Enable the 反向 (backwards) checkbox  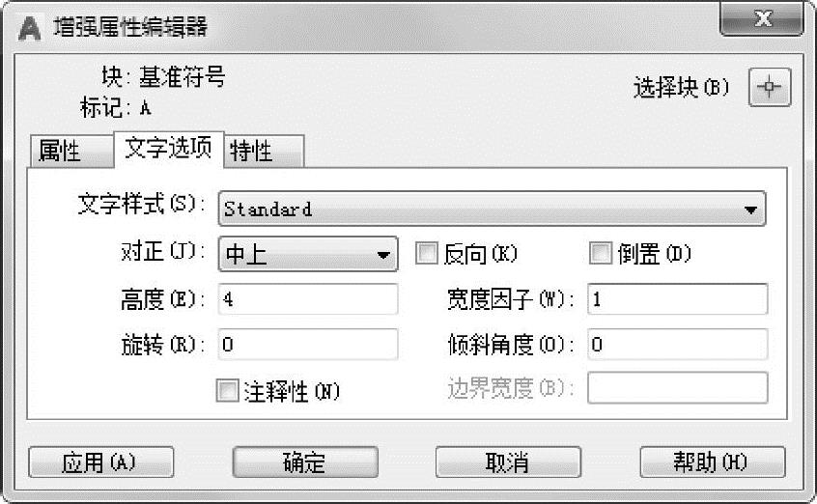coord(427,254)
